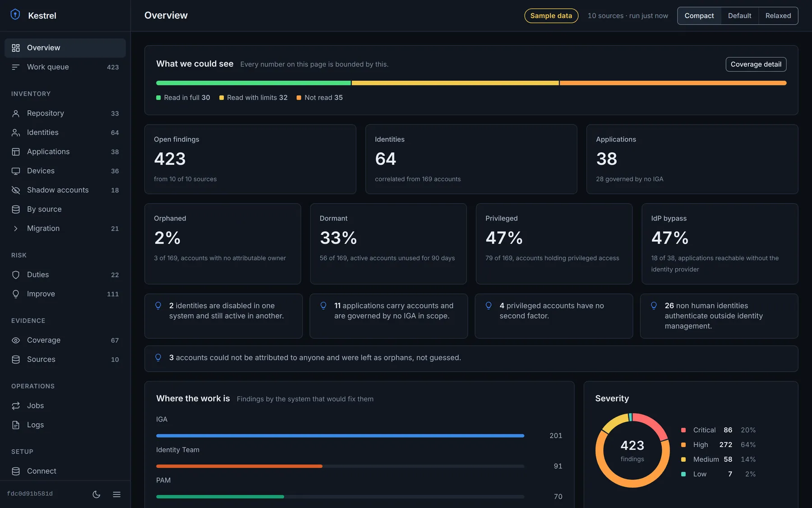Click the Devices monitor icon
812x508 pixels.
(16, 171)
